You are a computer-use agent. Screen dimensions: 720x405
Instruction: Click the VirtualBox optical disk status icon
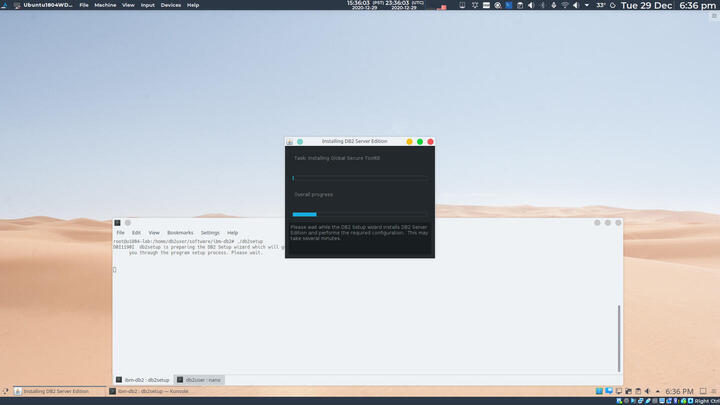coord(626,401)
